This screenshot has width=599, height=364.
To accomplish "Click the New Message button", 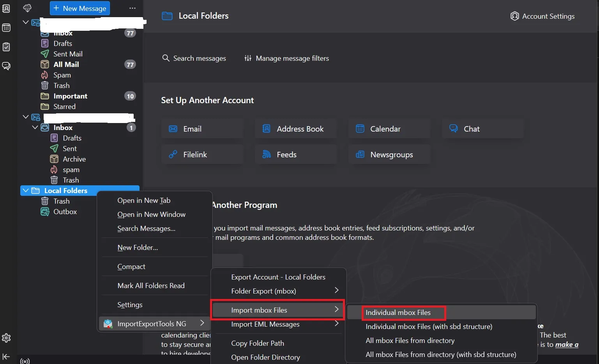I will click(80, 8).
